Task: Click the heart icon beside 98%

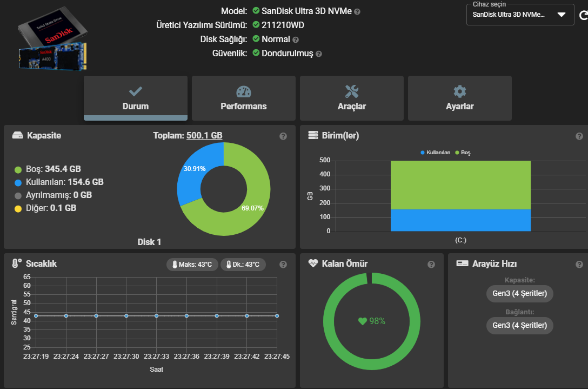Action: tap(362, 321)
